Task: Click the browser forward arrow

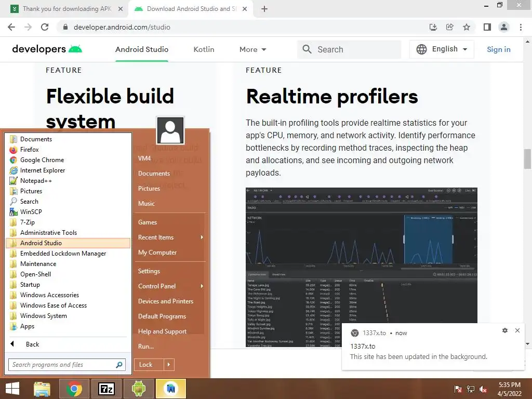Action: coord(28,27)
